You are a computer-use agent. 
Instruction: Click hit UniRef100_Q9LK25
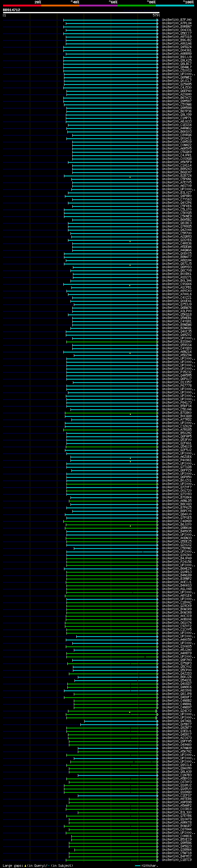pyautogui.click(x=176, y=60)
